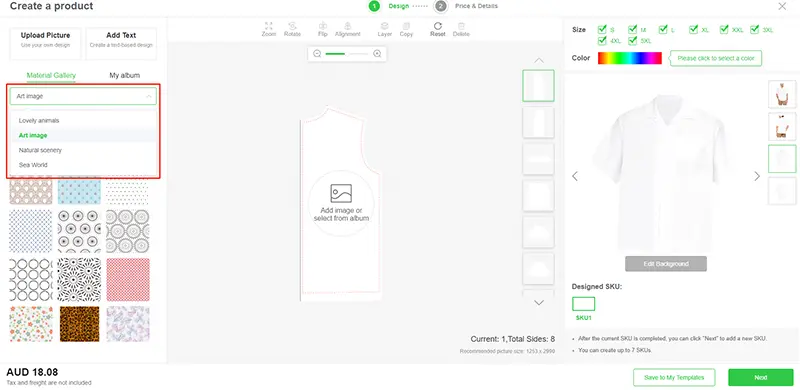Select the third shirt side panel thumbnail
Viewport: 800px width, 390px height.
pos(538,159)
